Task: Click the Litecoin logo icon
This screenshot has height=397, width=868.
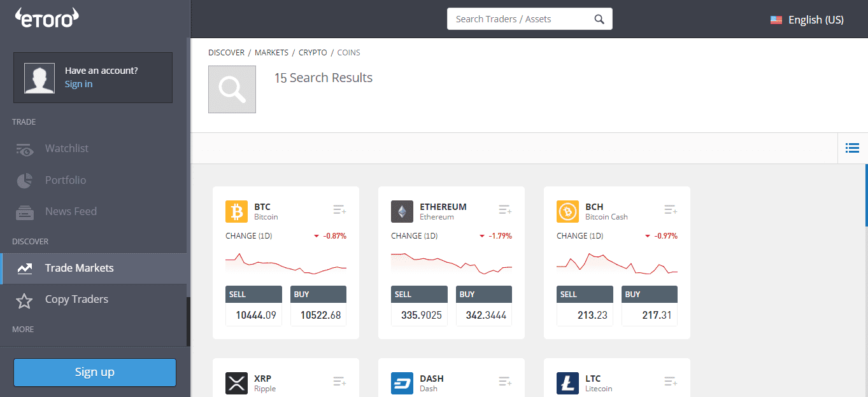Action: coord(567,383)
